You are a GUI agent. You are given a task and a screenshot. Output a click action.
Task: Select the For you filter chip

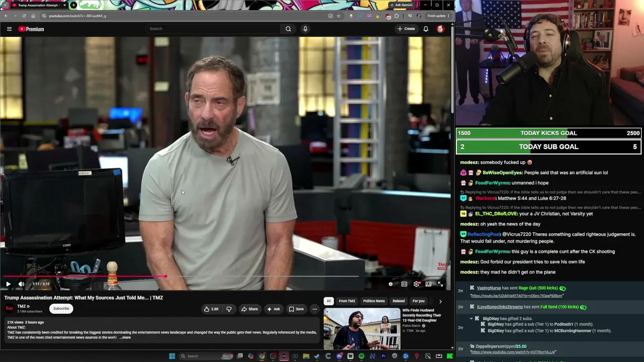coord(419,301)
